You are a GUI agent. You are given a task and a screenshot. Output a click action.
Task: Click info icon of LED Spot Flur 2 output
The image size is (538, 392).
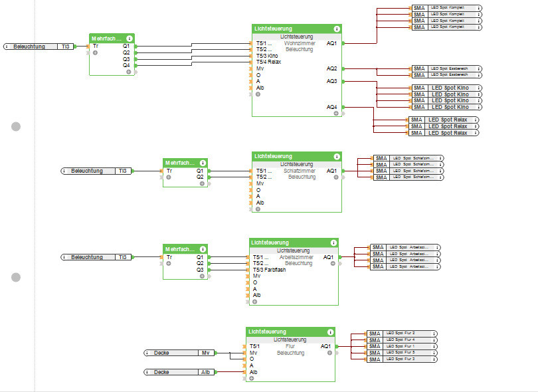click(x=434, y=334)
